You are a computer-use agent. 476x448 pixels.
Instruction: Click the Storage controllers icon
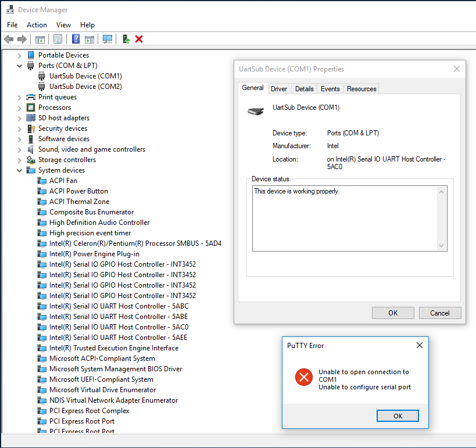31,160
